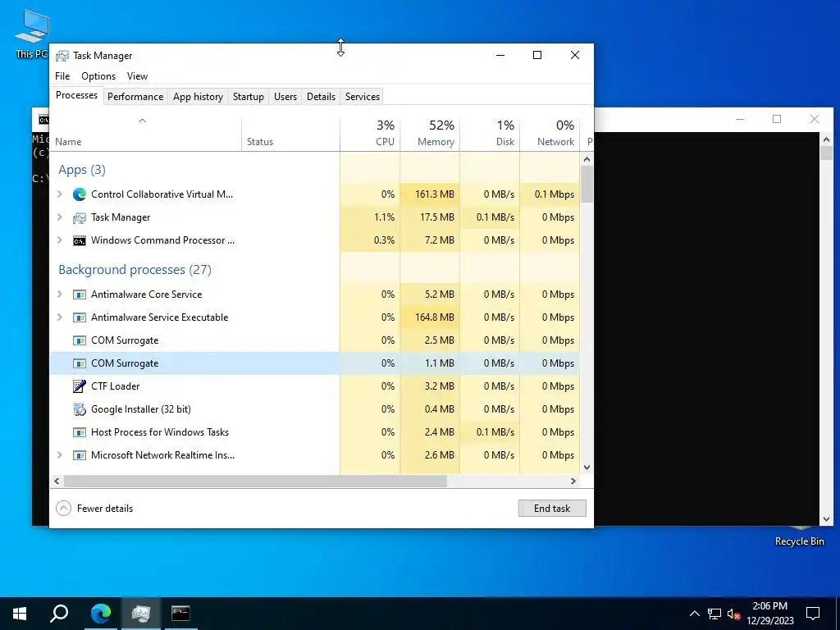Click the Task Manager taskbar icon
The height and width of the screenshot is (630, 840).
point(140,614)
